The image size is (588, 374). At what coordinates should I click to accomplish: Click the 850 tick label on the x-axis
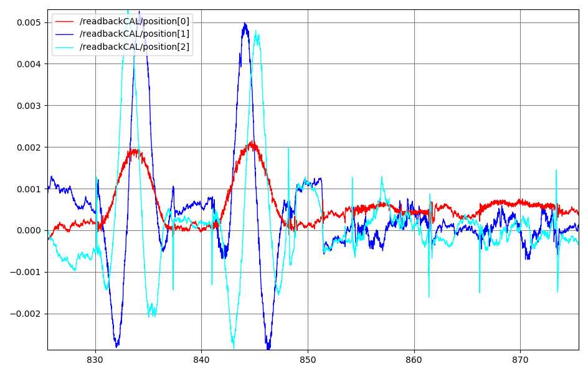[x=308, y=360]
